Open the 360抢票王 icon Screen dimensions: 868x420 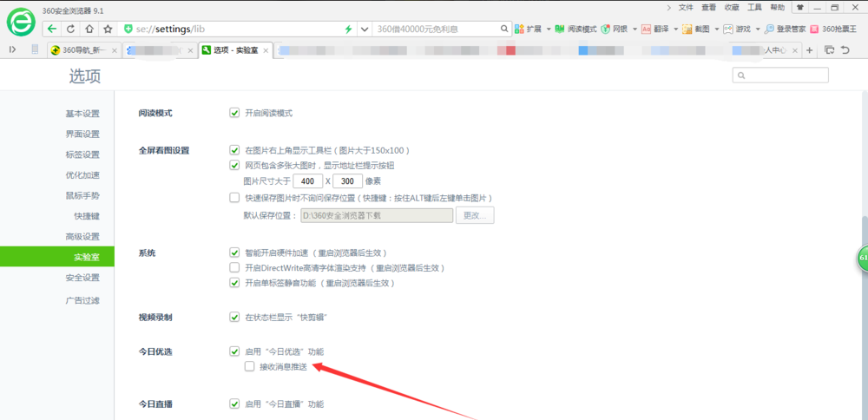click(814, 30)
